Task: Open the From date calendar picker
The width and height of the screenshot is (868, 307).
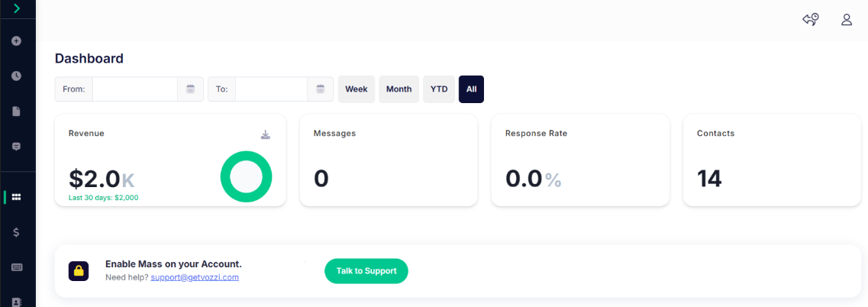Action: pos(191,89)
